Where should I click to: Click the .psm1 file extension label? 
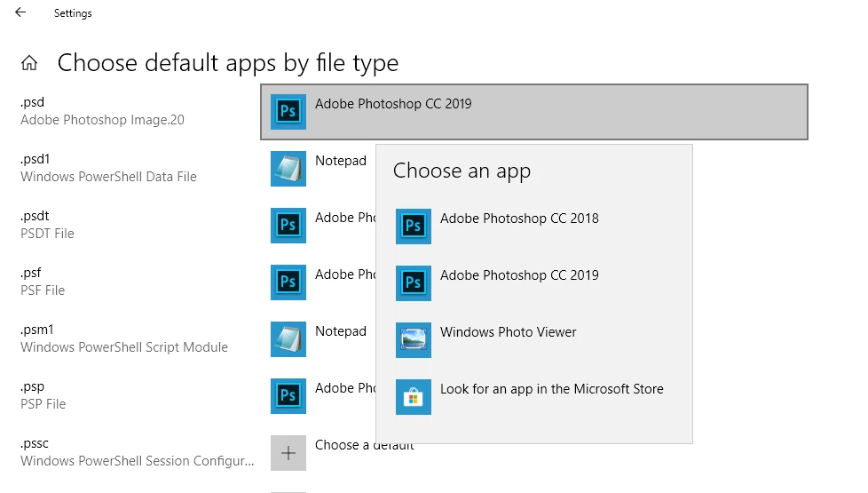pyautogui.click(x=37, y=330)
